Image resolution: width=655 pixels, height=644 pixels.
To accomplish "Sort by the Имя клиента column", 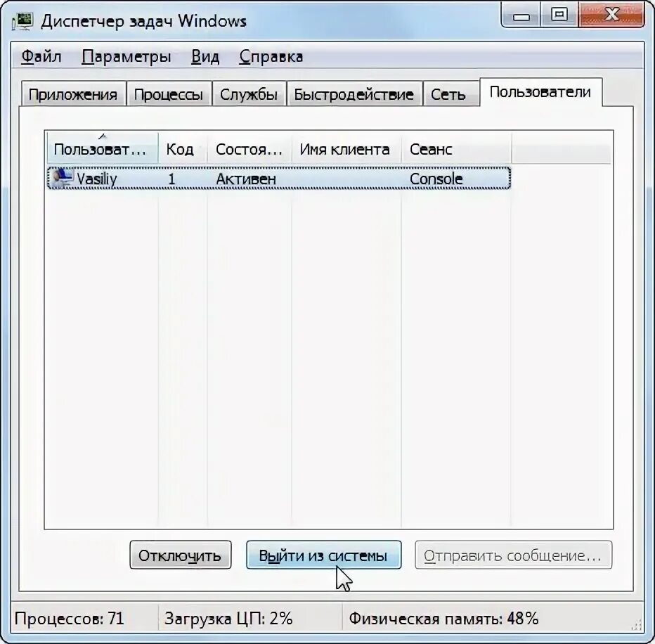I will tap(346, 148).
